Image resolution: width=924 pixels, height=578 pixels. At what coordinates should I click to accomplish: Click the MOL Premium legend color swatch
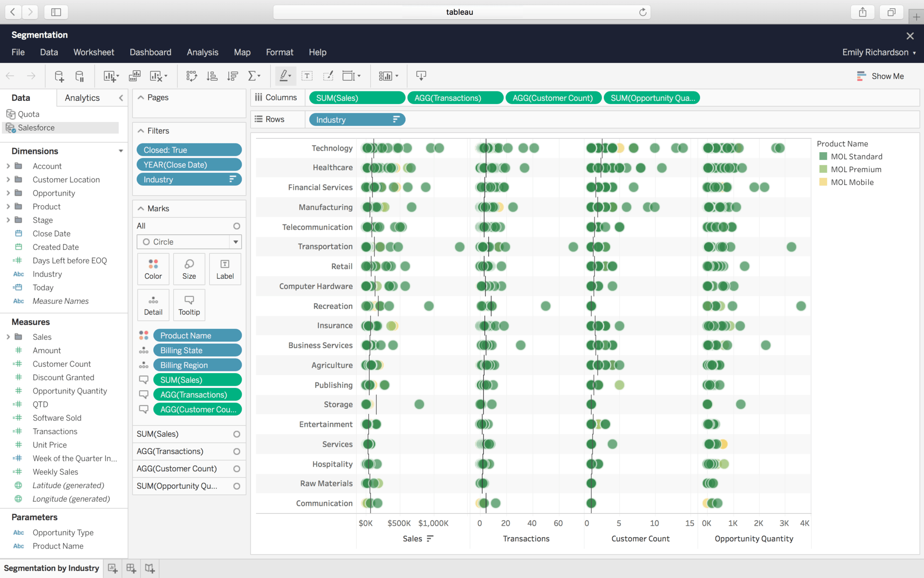[x=823, y=169]
